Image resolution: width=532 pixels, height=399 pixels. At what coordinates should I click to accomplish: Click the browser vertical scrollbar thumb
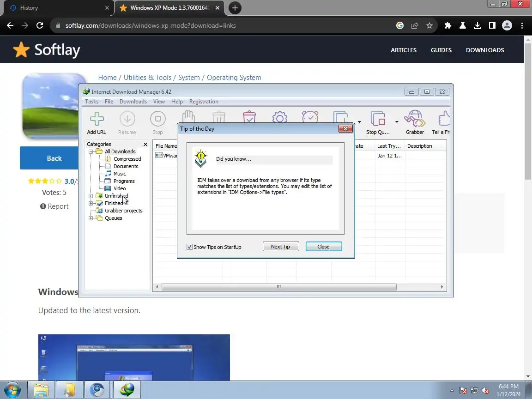(528, 112)
